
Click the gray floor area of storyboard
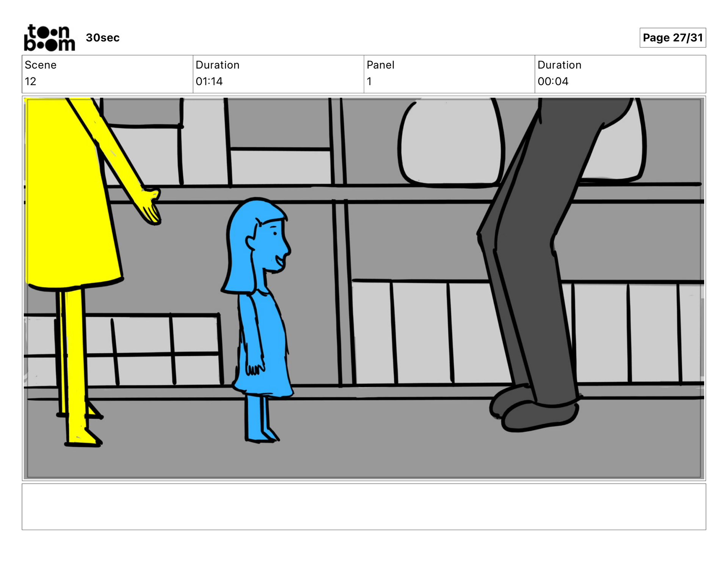click(x=379, y=440)
